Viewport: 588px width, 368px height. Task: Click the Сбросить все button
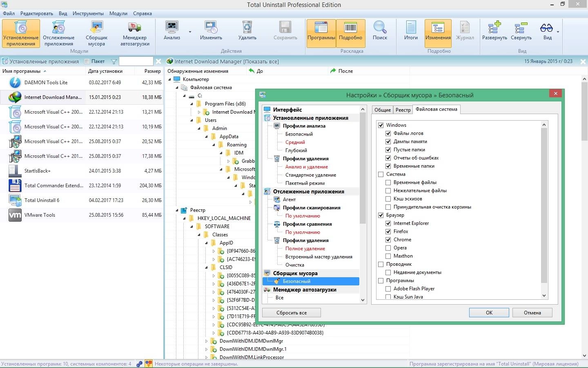click(292, 313)
